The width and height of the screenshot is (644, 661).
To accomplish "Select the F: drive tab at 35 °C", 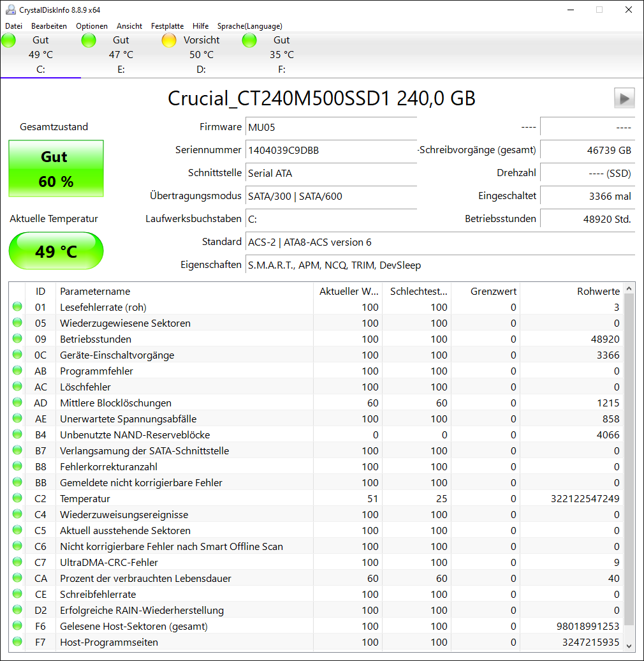I will (x=282, y=55).
